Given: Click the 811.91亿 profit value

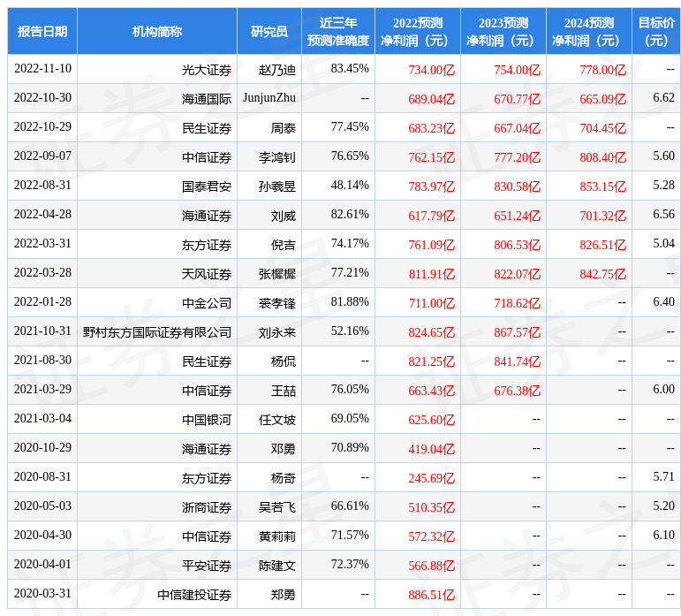Looking at the screenshot, I should [x=431, y=274].
